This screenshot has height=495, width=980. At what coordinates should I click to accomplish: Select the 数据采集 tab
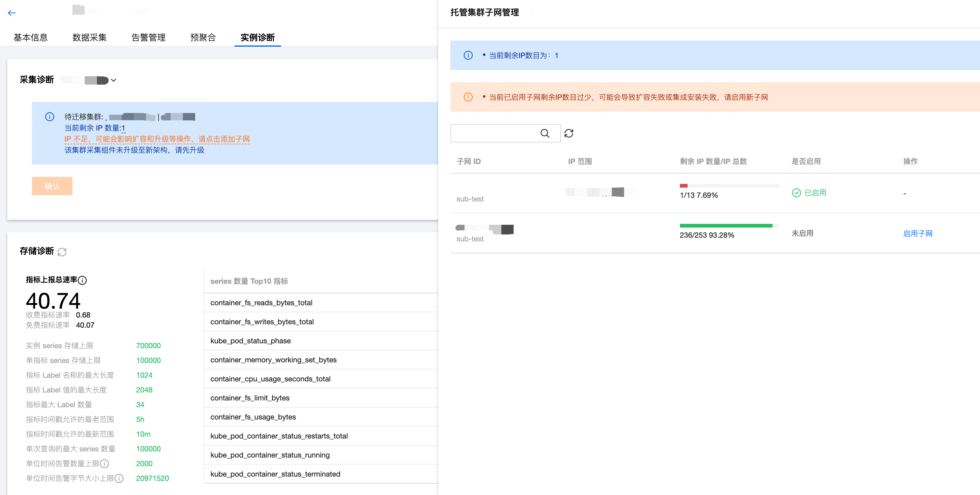tap(89, 37)
